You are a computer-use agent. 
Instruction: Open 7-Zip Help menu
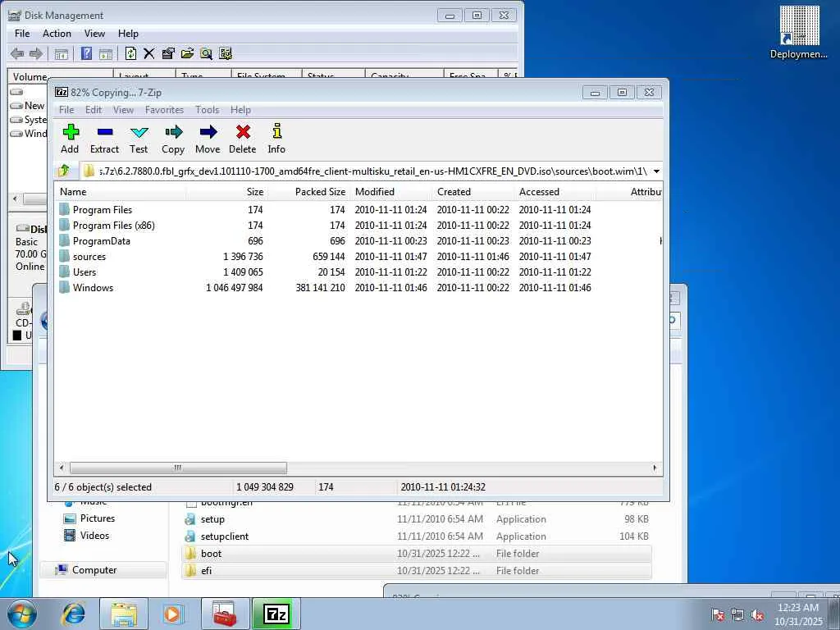click(x=240, y=109)
